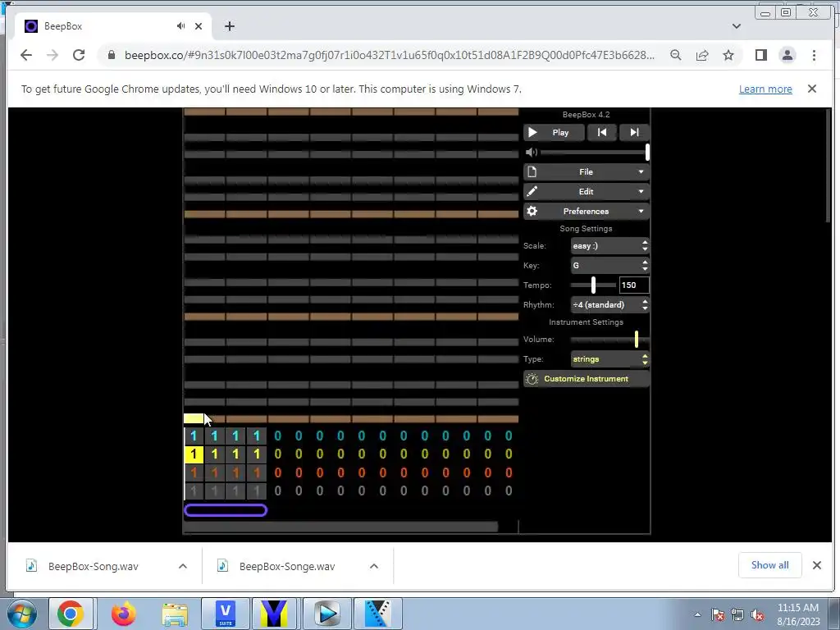
Task: Click the zoom magnifier icon in address bar
Action: click(x=676, y=55)
